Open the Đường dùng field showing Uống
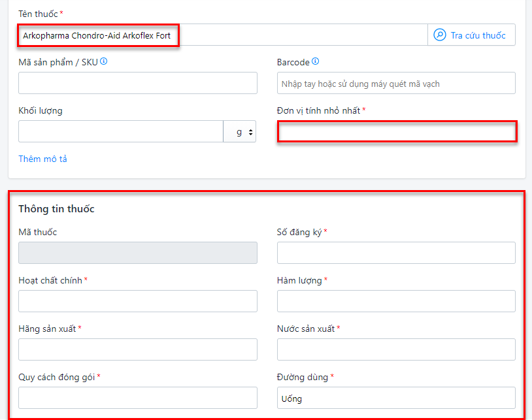This screenshot has height=420, width=532. [396, 398]
